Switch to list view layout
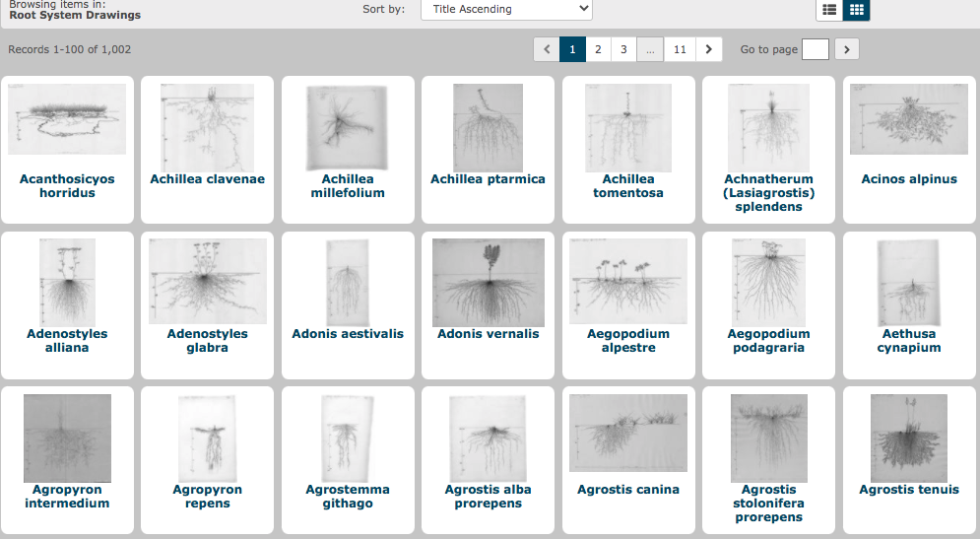980x539 pixels. coord(829,10)
